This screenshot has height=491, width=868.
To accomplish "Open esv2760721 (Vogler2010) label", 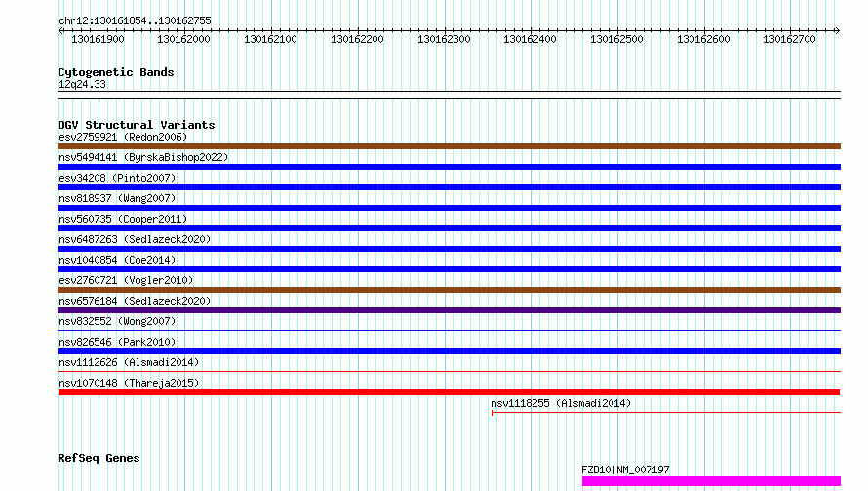I will point(126,280).
